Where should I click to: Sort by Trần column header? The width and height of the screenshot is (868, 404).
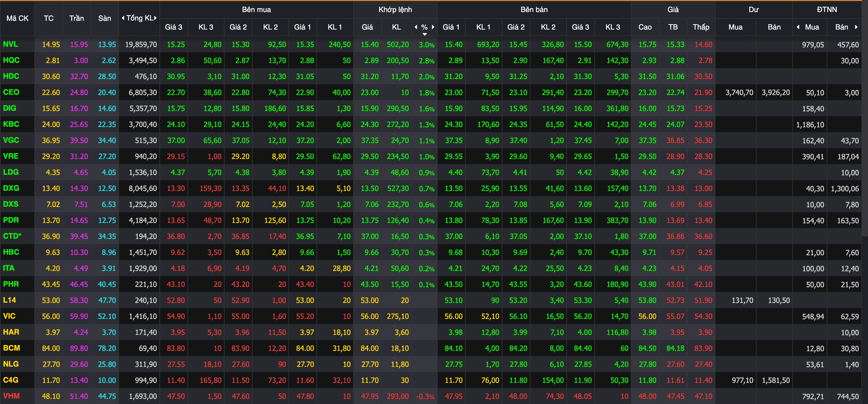tap(77, 18)
